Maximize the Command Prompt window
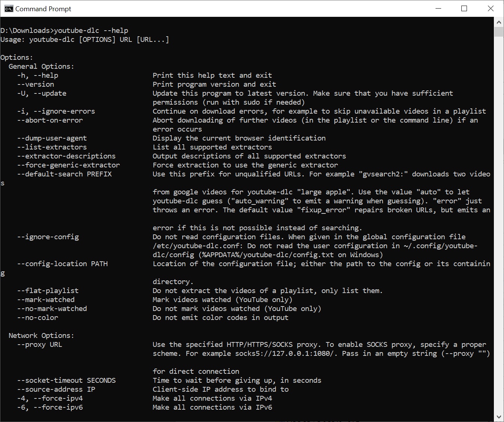Image resolution: width=504 pixels, height=422 pixels. coord(464,9)
